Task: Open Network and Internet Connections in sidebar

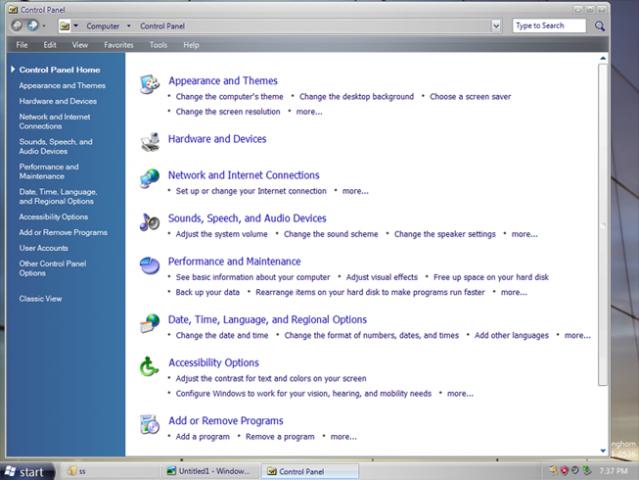Action: click(x=55, y=121)
